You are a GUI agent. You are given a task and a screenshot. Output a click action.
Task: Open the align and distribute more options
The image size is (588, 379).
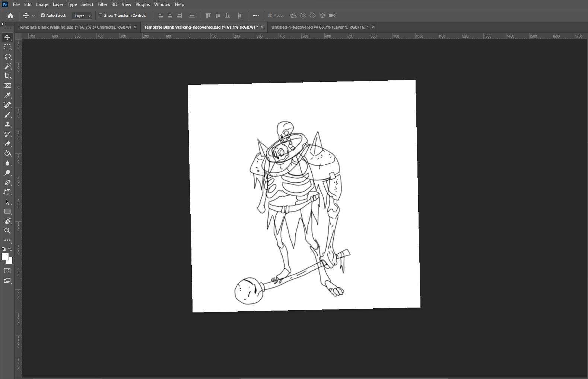(x=256, y=16)
